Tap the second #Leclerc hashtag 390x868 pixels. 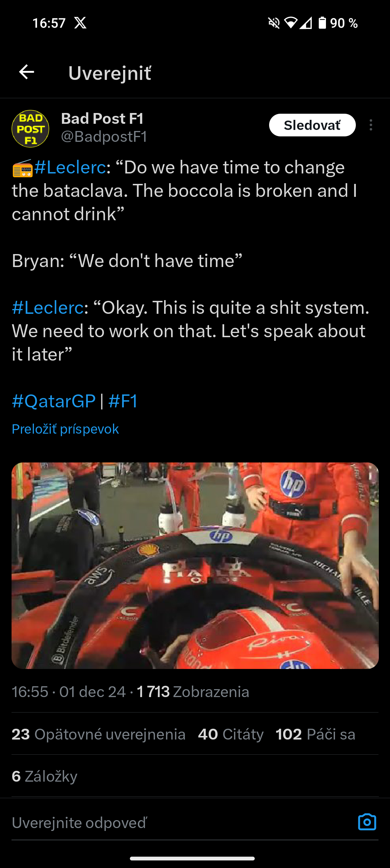[48, 308]
